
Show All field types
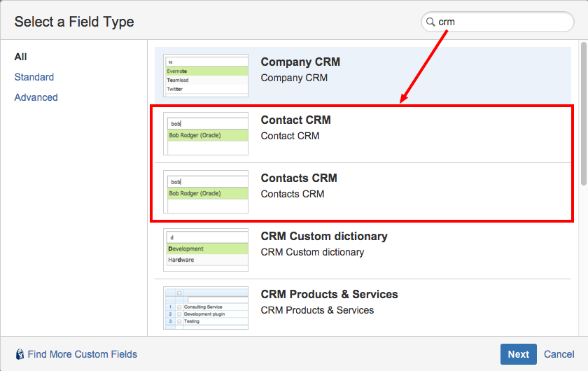coord(21,57)
